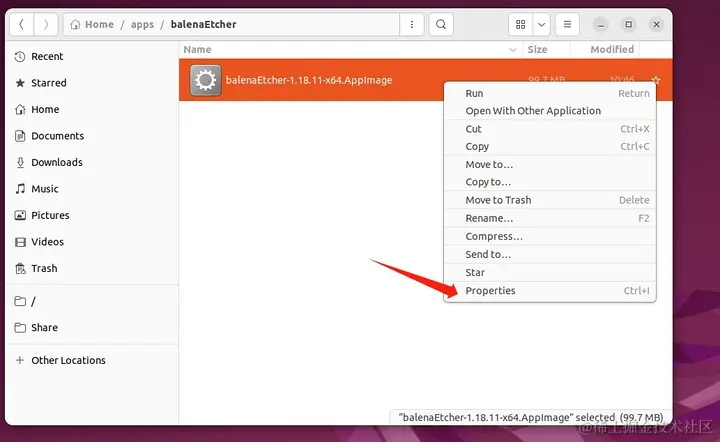Sort by the Size column header

546,50
